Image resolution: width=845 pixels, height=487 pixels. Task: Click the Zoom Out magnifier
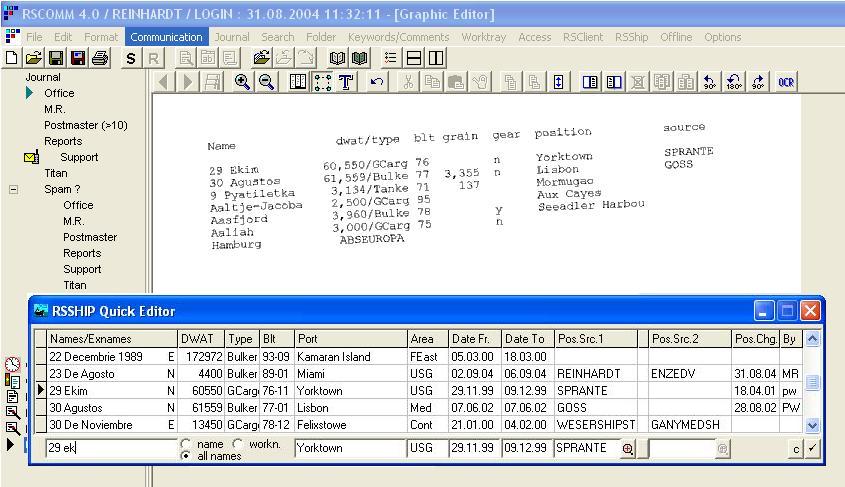(266, 82)
